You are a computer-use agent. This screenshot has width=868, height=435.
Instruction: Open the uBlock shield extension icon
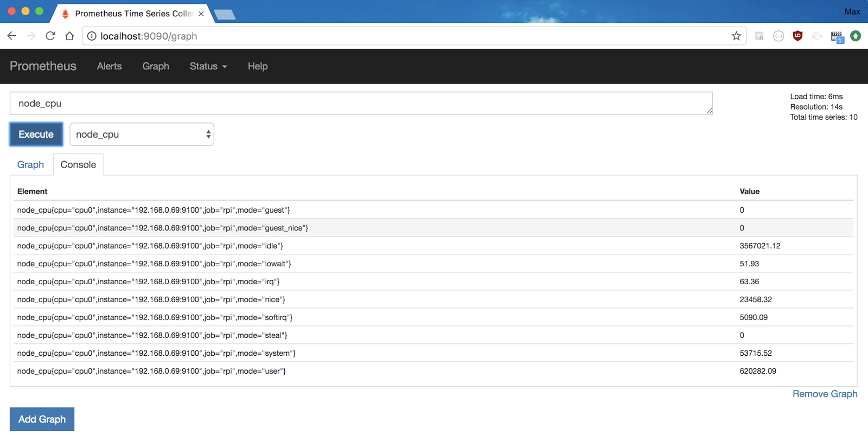pyautogui.click(x=797, y=36)
